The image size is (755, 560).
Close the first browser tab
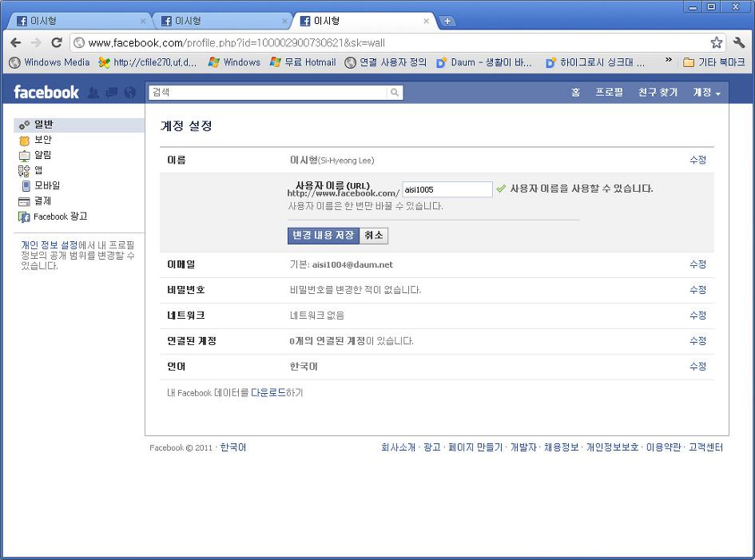pyautogui.click(x=143, y=22)
